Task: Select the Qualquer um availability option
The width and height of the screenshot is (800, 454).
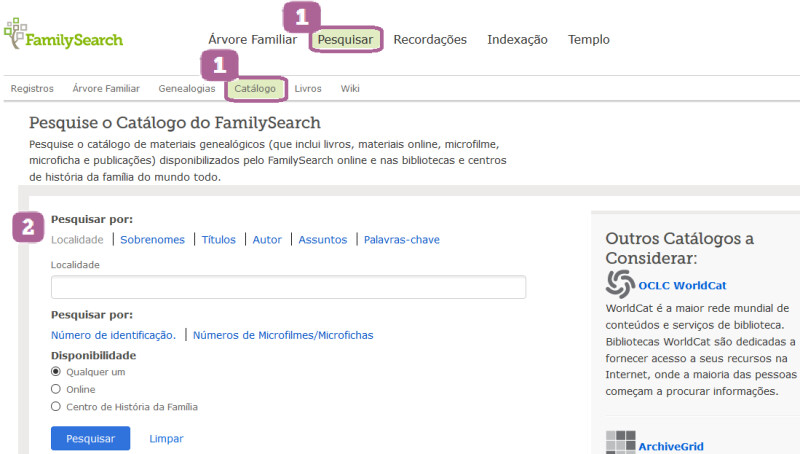Action: tap(56, 371)
